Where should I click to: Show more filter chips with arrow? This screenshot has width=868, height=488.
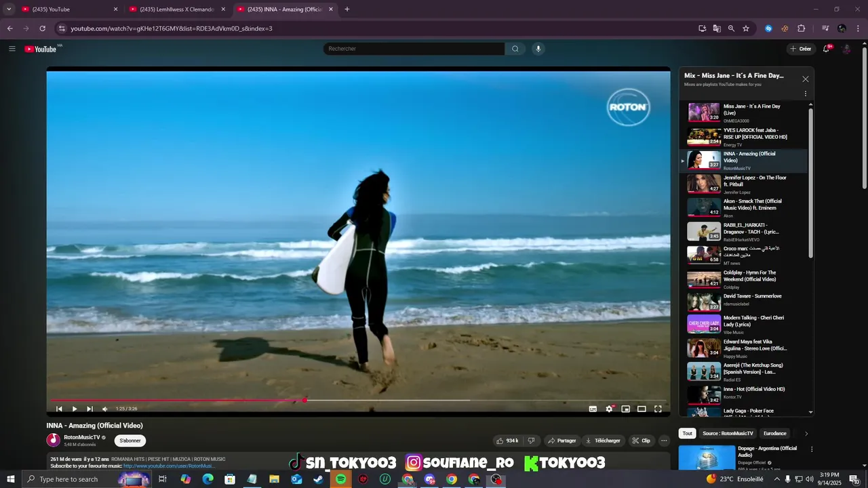pos(806,434)
